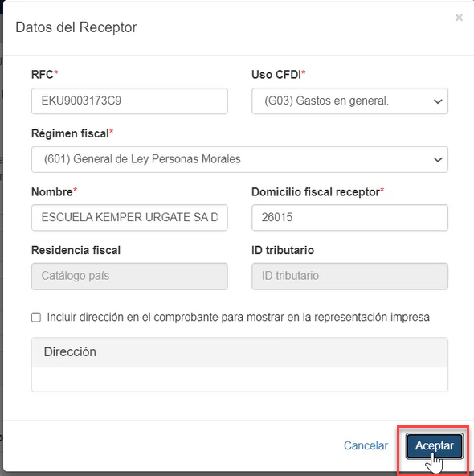Select the Nombre text field
The height and width of the screenshot is (476, 474).
pos(129,218)
